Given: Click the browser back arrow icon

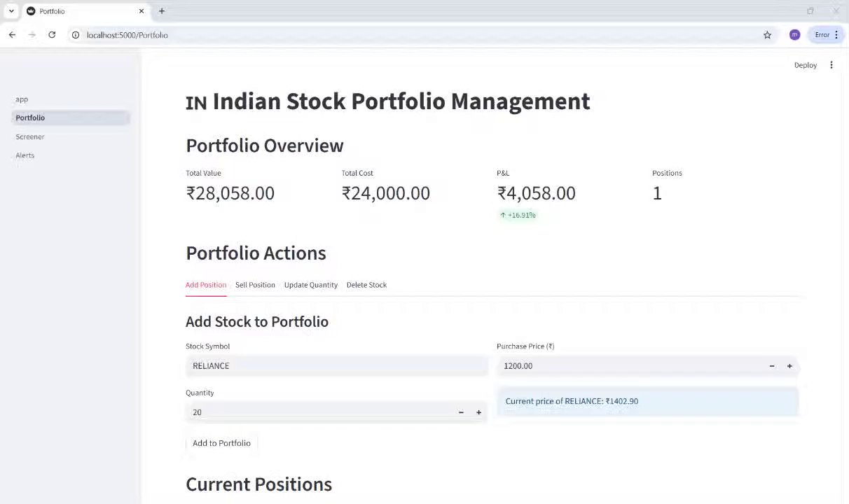Looking at the screenshot, I should (x=12, y=35).
